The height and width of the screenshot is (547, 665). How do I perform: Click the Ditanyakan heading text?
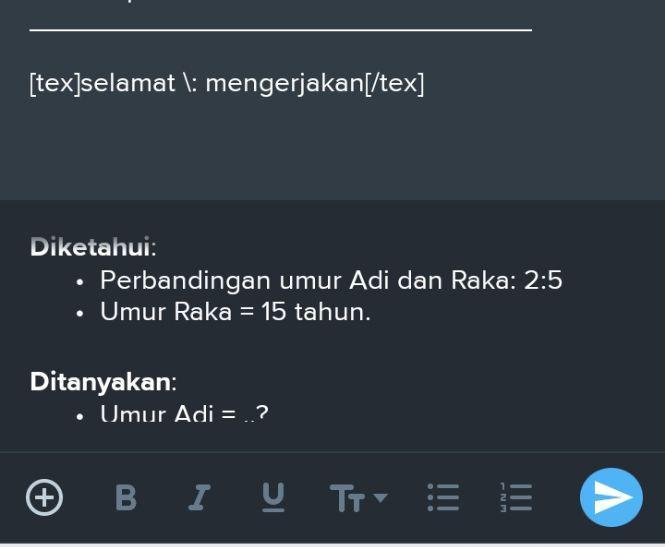click(x=101, y=382)
